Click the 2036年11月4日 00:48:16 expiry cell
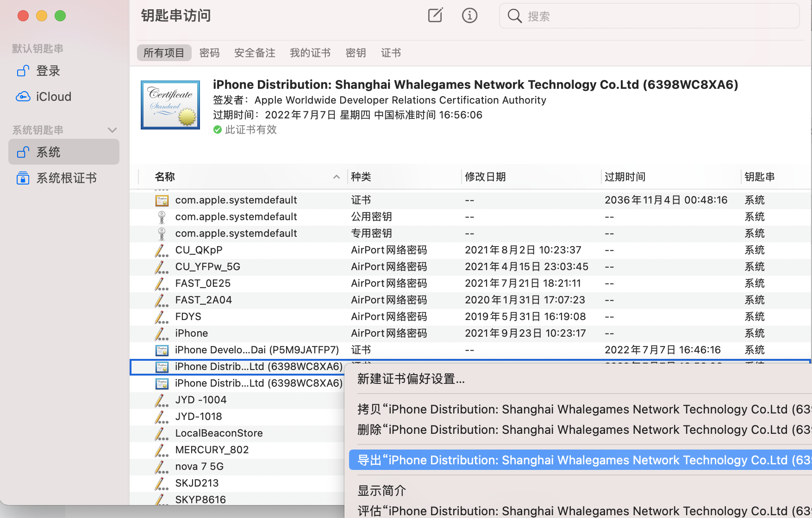The image size is (812, 518). (666, 200)
